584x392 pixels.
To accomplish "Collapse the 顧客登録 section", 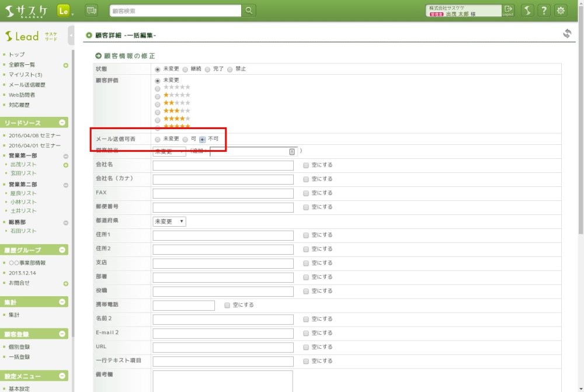I will (62, 334).
